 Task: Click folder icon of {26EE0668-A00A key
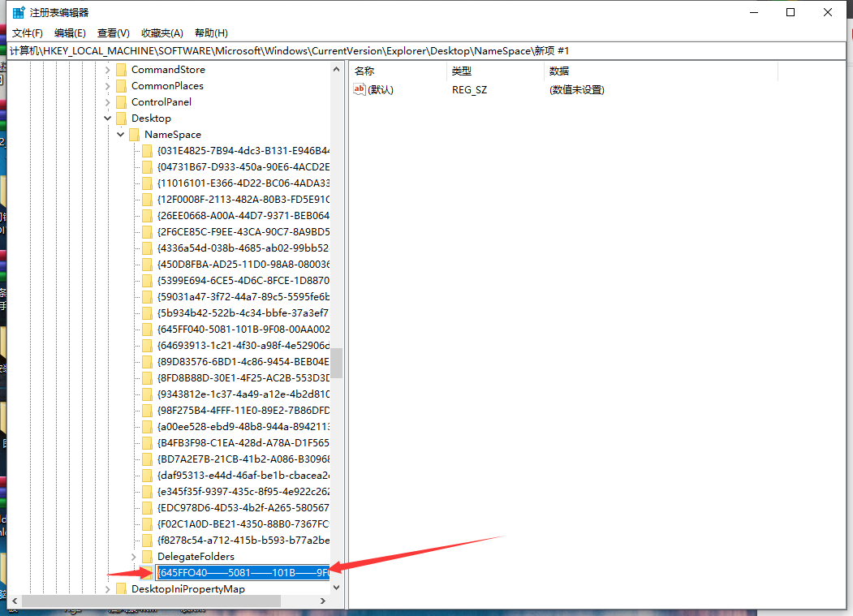coord(147,216)
